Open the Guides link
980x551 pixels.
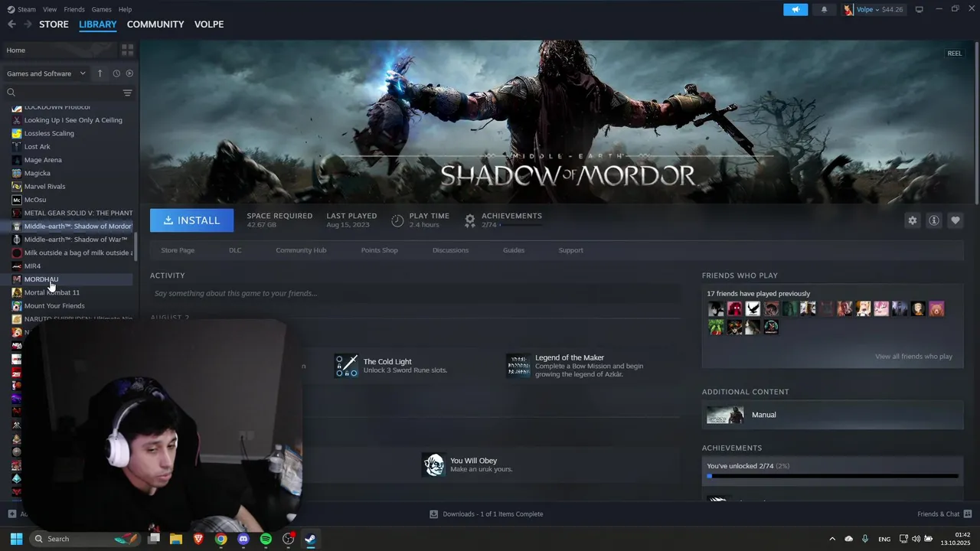[x=514, y=250]
